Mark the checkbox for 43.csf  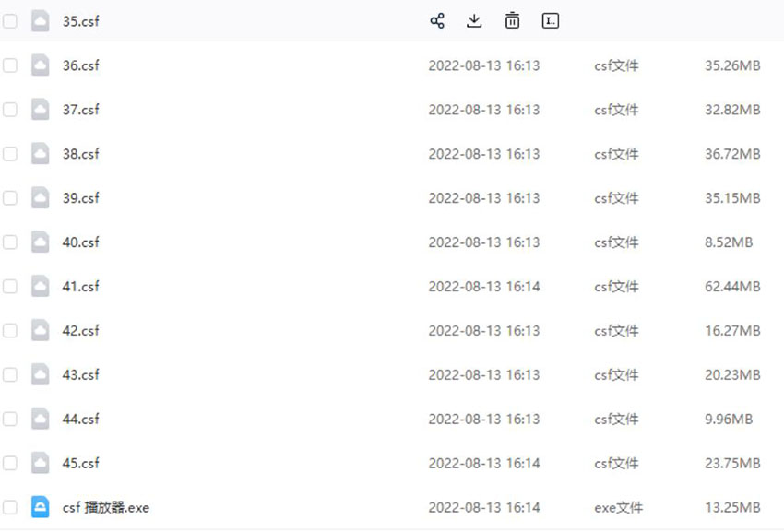10,374
